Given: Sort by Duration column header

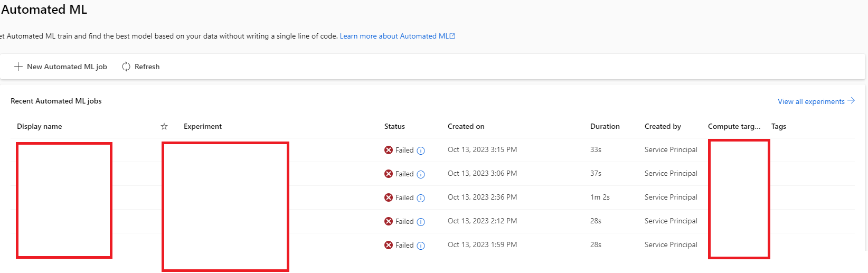Looking at the screenshot, I should coord(605,126).
